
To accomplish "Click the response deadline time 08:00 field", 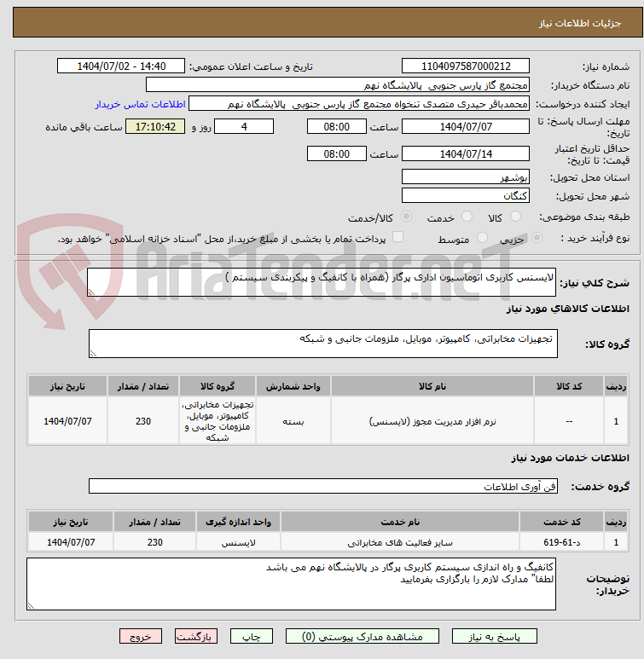I will click(337, 126).
